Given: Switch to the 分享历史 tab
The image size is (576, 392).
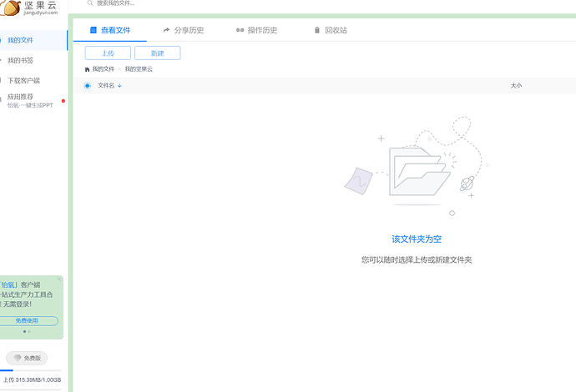Looking at the screenshot, I should tap(184, 30).
